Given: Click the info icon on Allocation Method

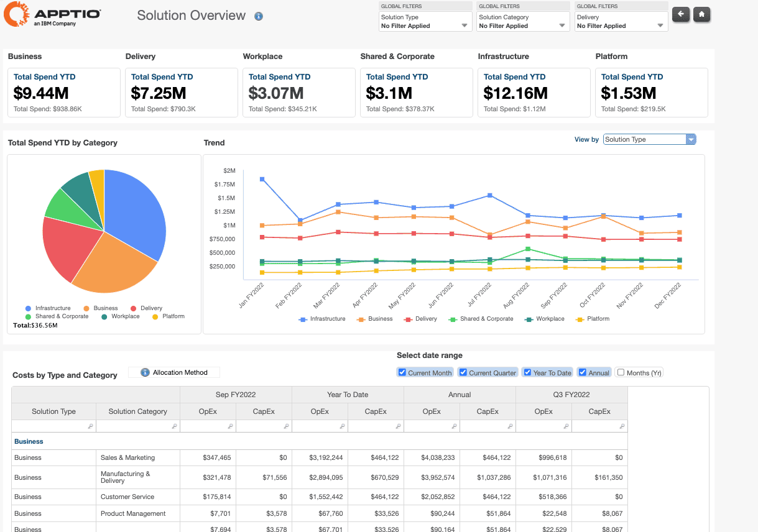Looking at the screenshot, I should point(146,372).
